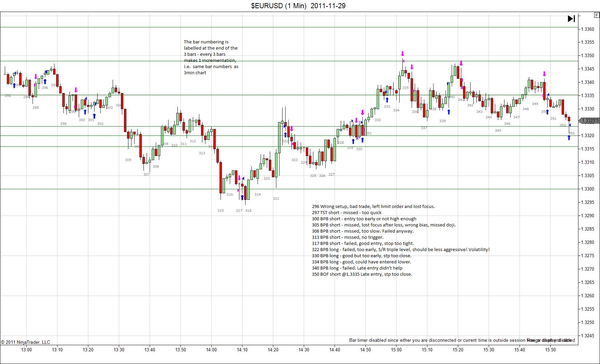Click bar number label 345
600x364 pixels.
pos(498,130)
